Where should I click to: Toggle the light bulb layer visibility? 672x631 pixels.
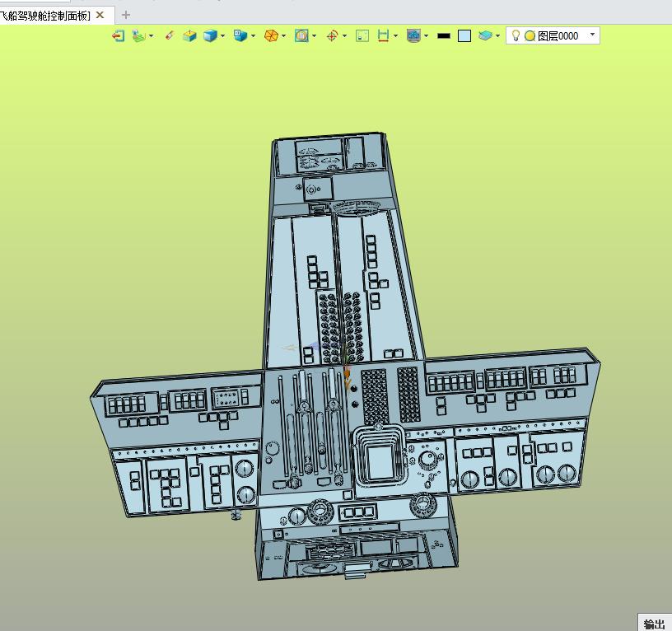[516, 35]
